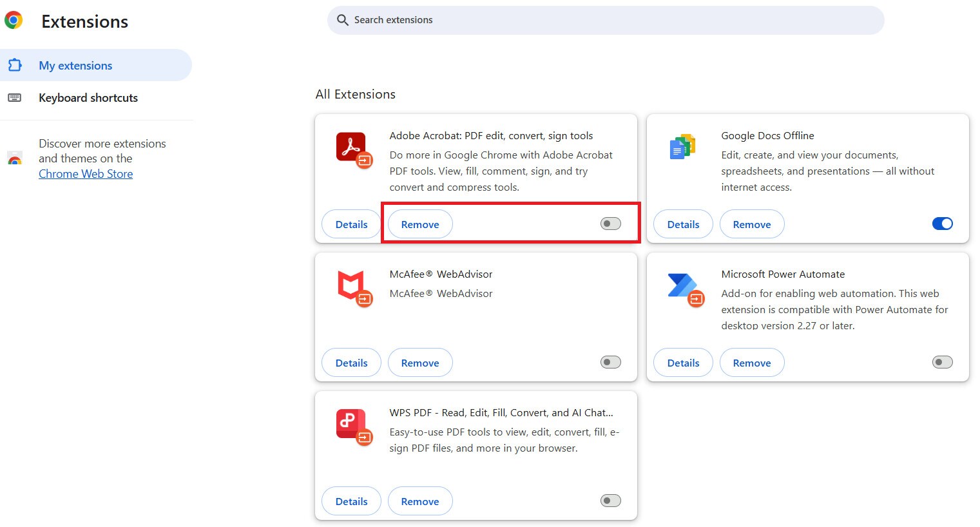Open Keyboard shortcuts from the sidebar
980x527 pixels.
88,97
